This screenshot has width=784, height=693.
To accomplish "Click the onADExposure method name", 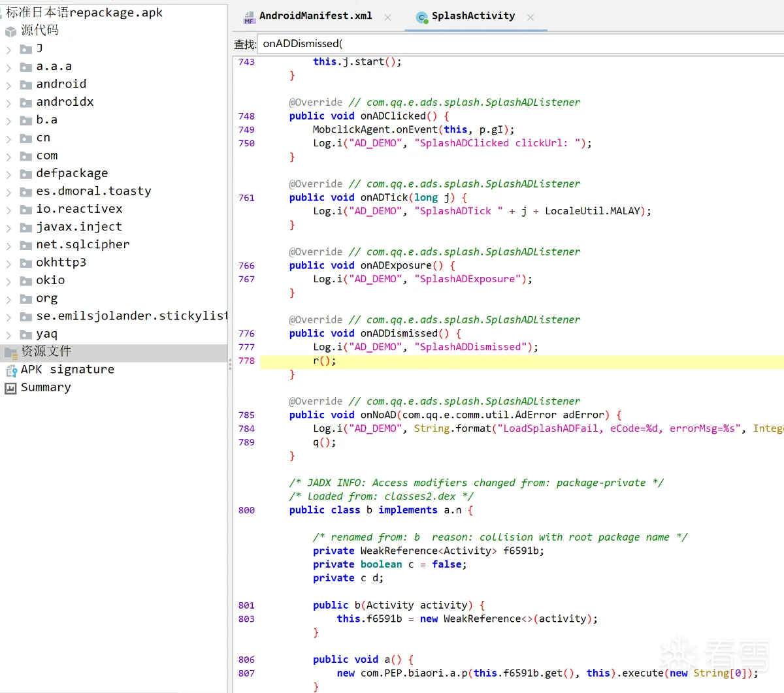I will 396,266.
